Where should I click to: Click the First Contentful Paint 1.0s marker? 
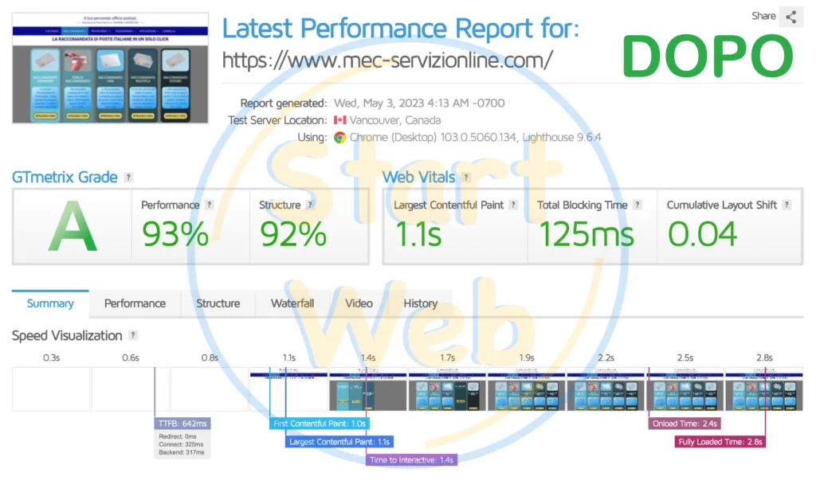coord(320,424)
